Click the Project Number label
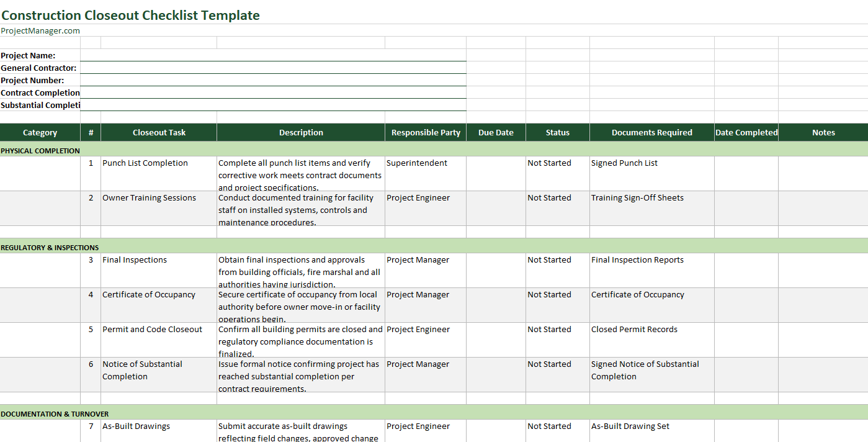 tap(32, 80)
